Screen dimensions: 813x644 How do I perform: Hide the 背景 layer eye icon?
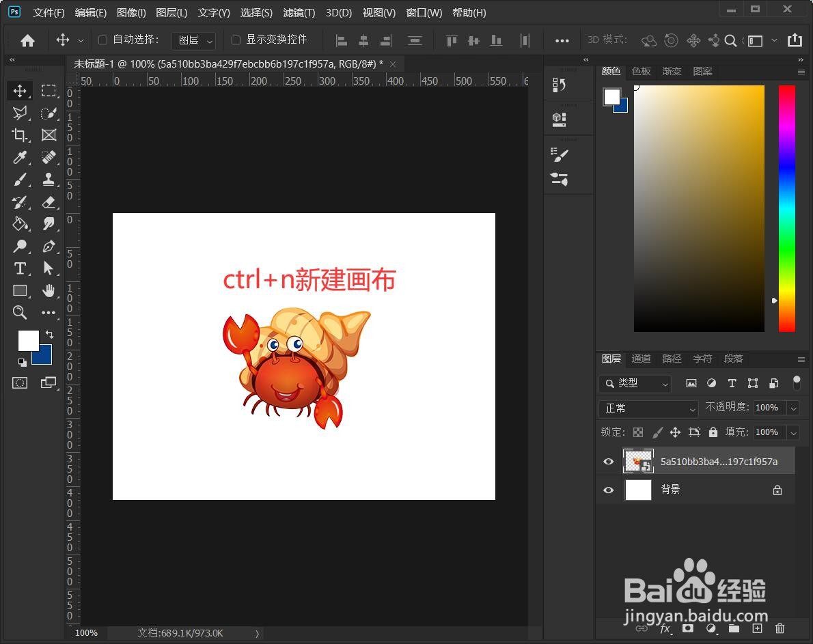click(609, 490)
